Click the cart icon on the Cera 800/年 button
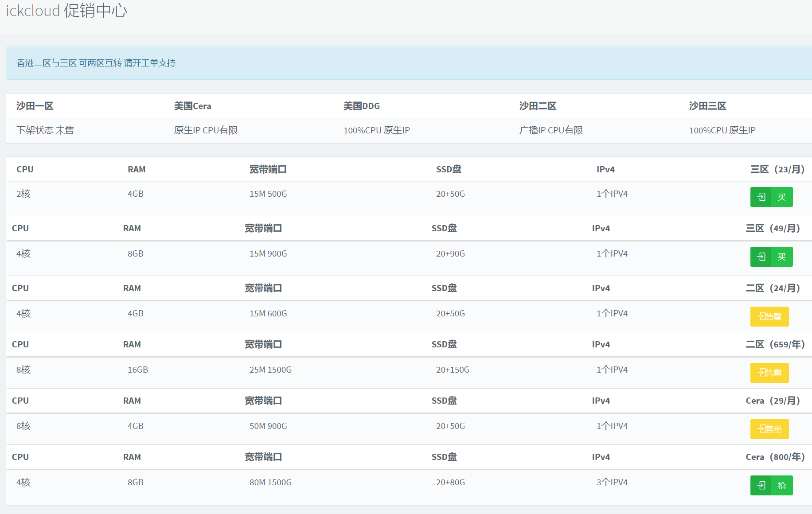 [x=761, y=486]
